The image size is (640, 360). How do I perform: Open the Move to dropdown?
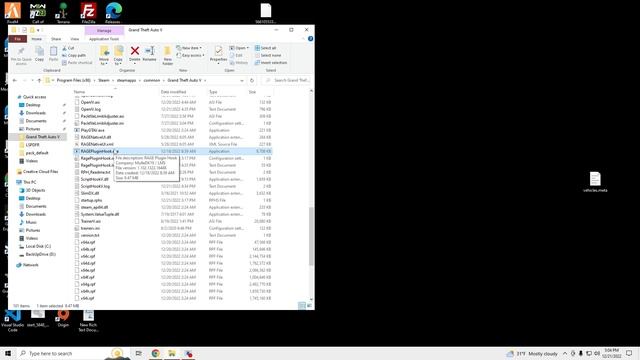point(104,56)
